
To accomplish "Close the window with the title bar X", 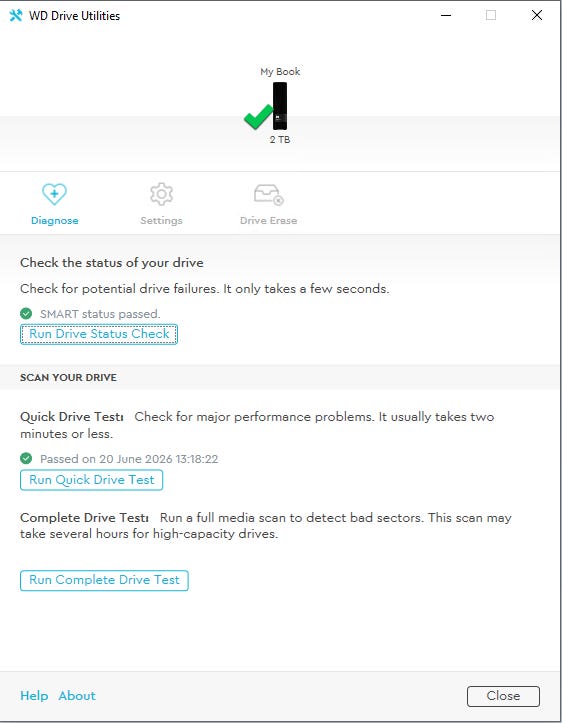I will (537, 15).
